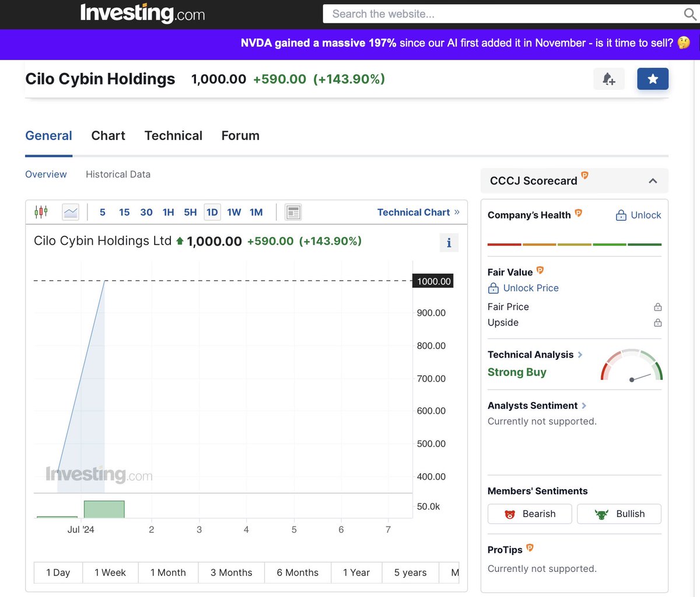
Task: Select 6 Months chart range
Action: [297, 572]
